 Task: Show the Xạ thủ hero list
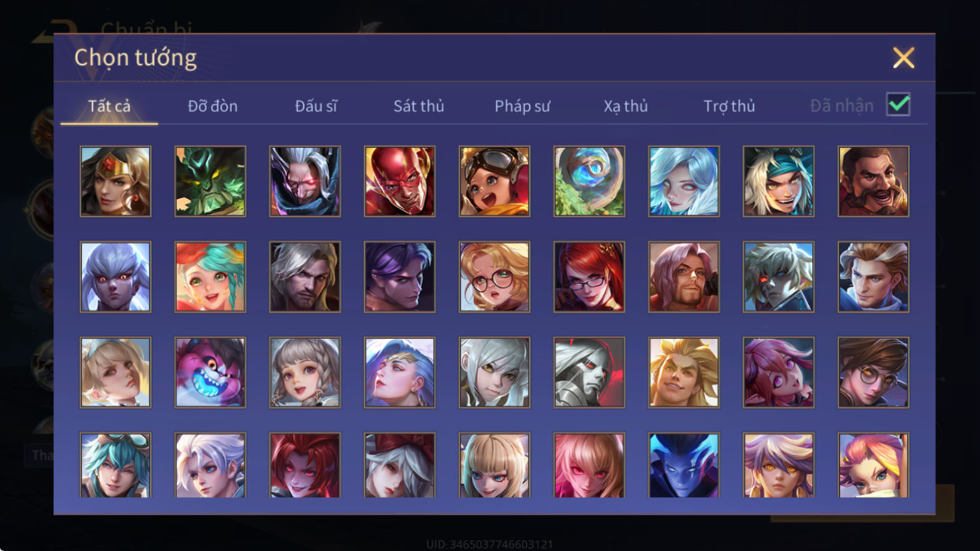626,106
